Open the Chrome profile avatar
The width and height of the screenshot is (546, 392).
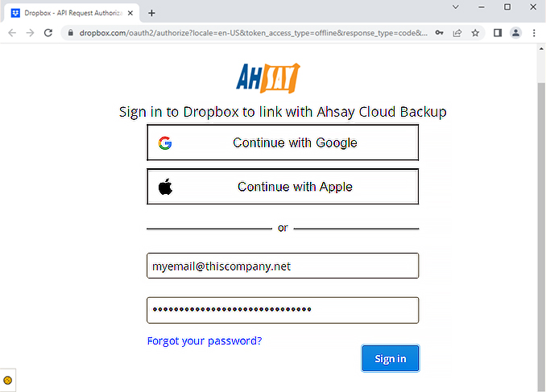[515, 33]
